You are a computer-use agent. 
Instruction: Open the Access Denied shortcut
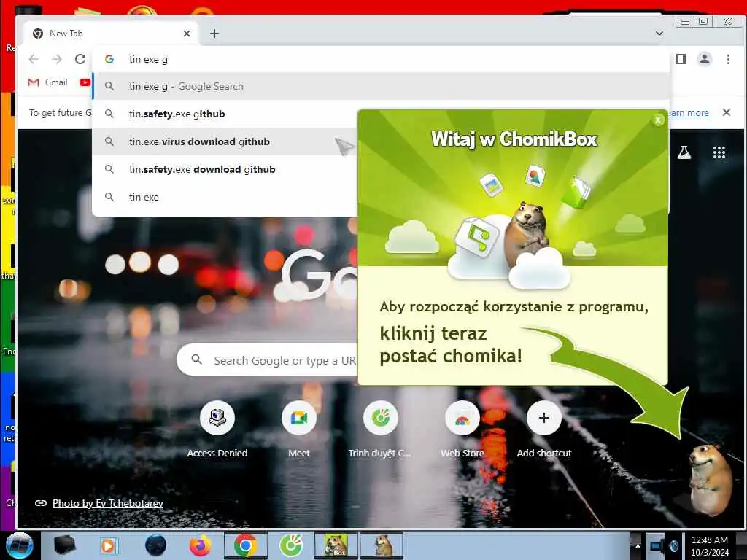click(x=217, y=429)
